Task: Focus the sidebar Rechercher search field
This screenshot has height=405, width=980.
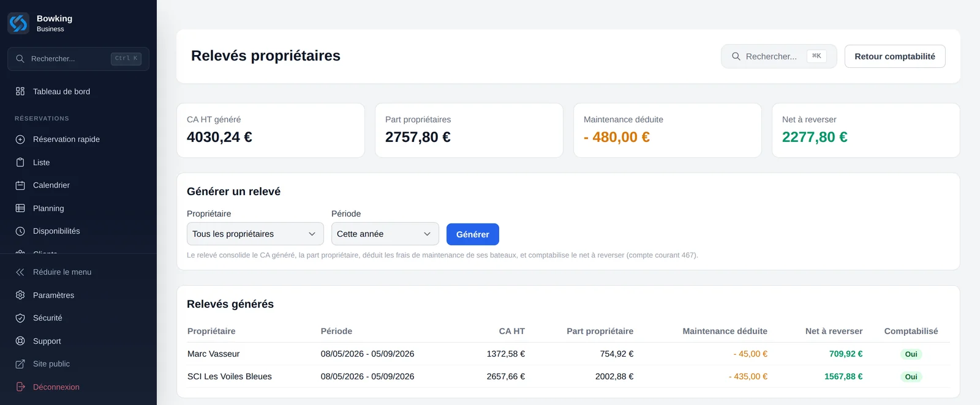Action: click(78, 59)
